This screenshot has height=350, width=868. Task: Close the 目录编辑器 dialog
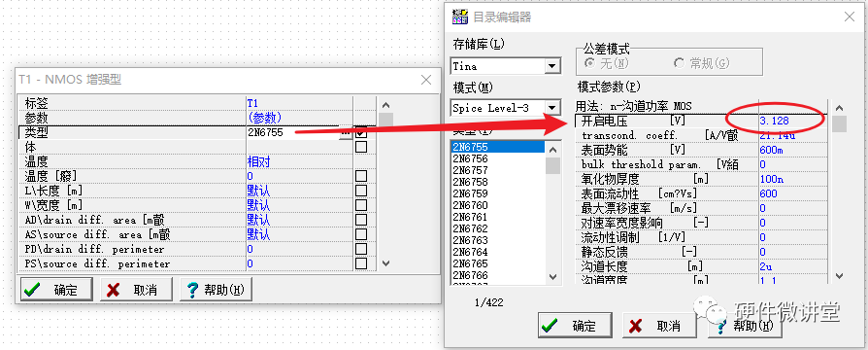pos(850,17)
